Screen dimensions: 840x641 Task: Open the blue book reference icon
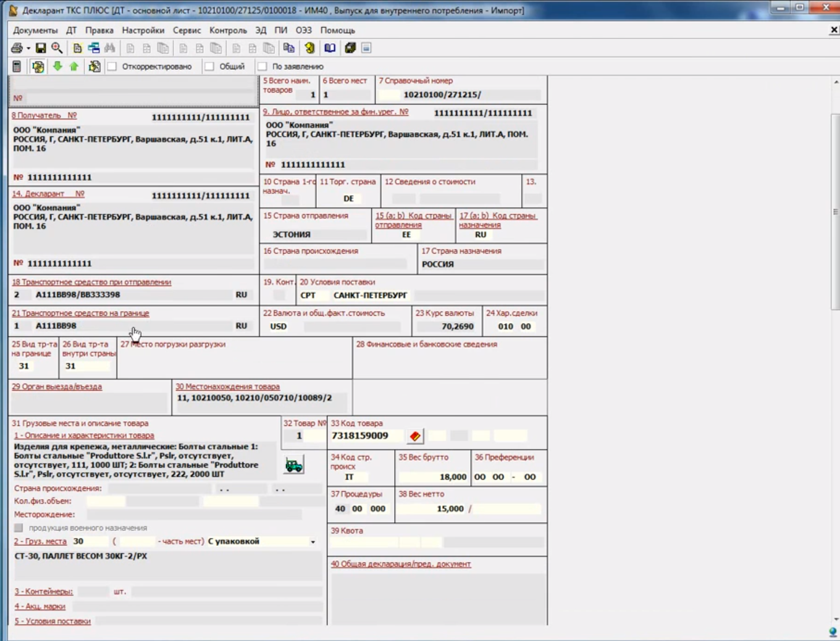click(x=330, y=48)
